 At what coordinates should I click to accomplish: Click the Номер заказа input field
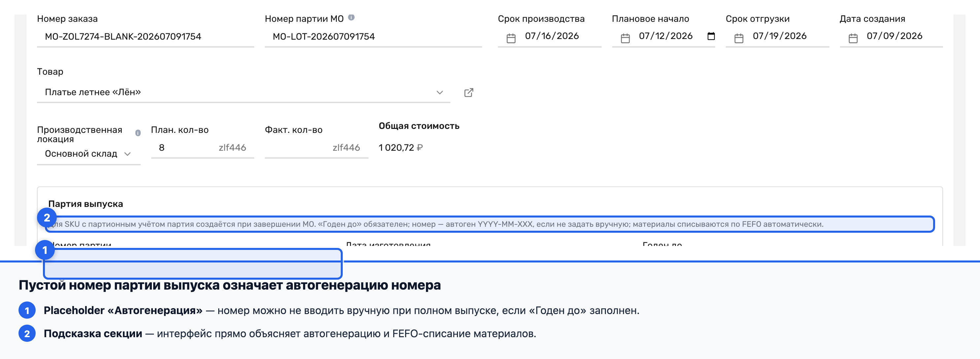[x=145, y=37]
